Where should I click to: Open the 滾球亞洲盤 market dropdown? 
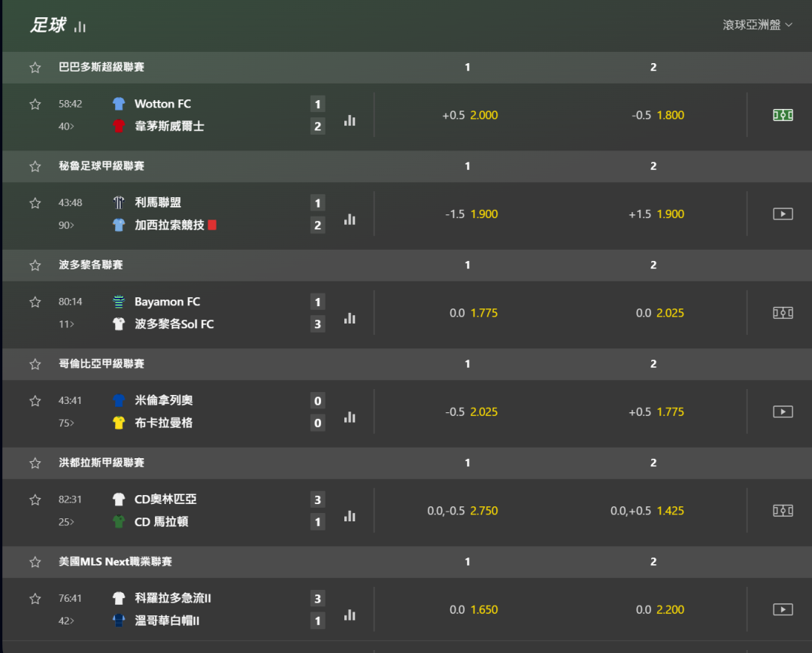tap(757, 25)
